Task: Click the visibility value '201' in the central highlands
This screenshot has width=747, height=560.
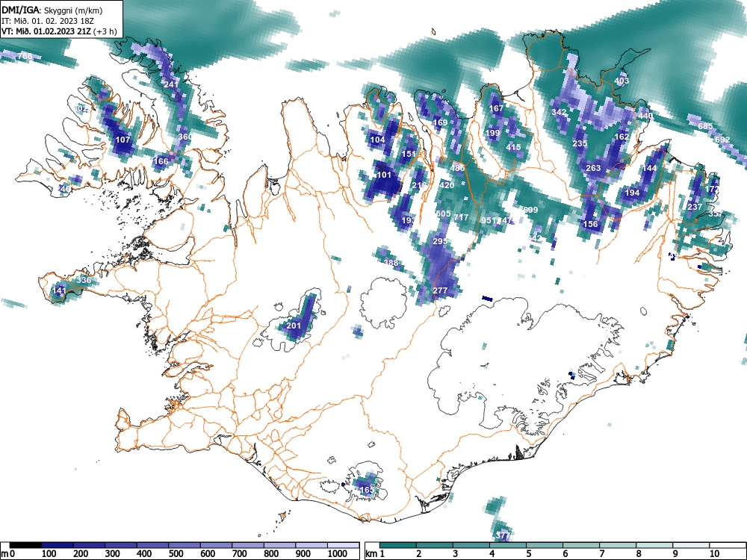Action: 293,326
